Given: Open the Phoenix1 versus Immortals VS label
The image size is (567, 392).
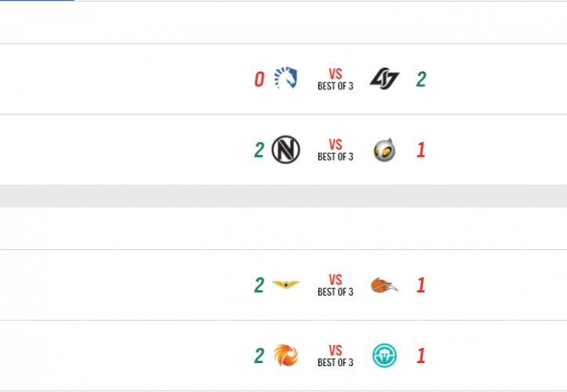Looking at the screenshot, I should click(x=336, y=351).
